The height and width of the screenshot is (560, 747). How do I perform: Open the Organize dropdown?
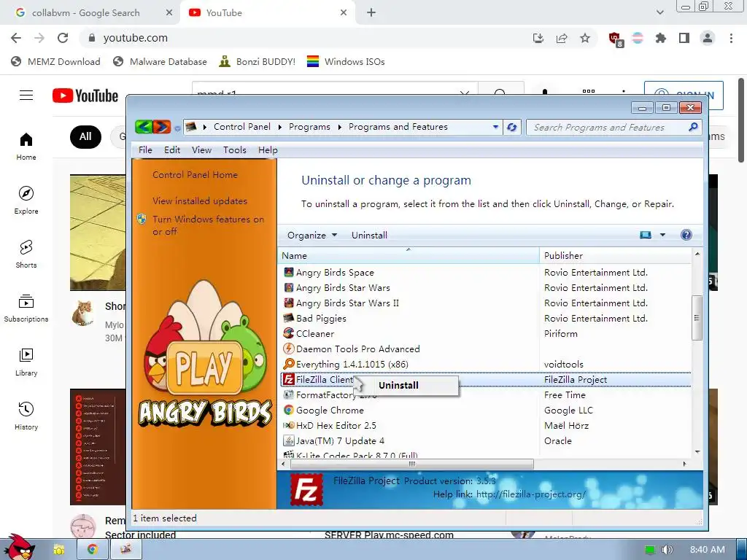coord(312,235)
